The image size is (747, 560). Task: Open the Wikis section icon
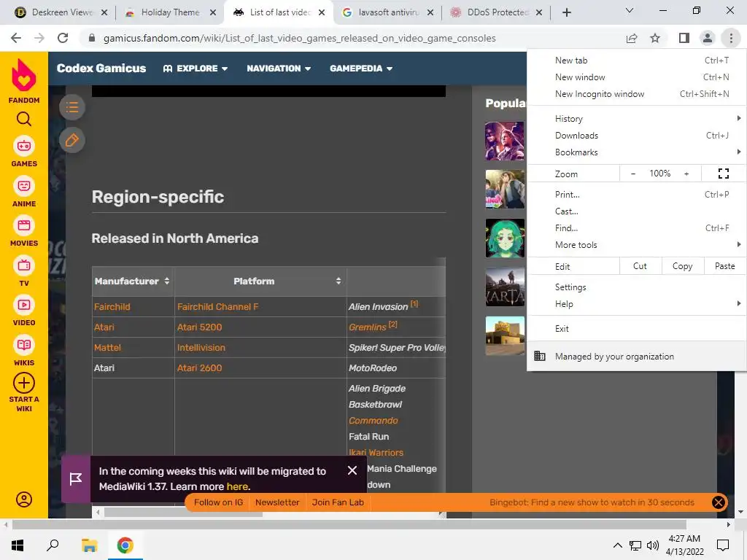click(x=24, y=345)
